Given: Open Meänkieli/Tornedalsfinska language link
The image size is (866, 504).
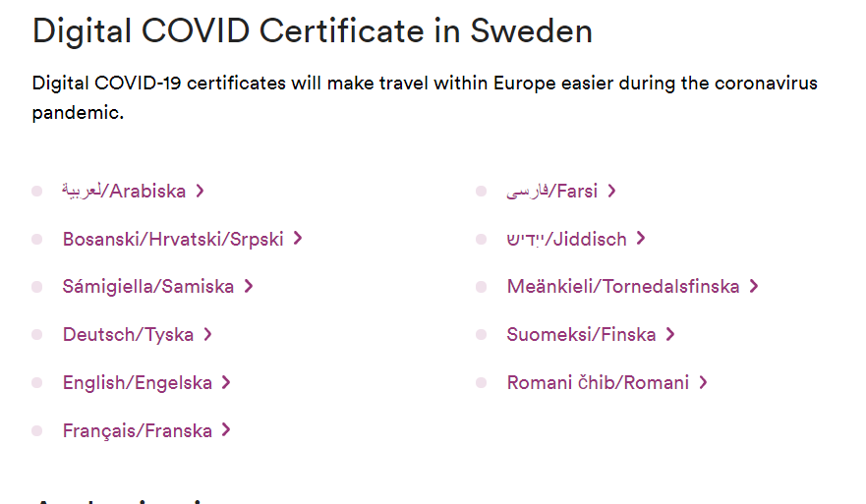Looking at the screenshot, I should click(x=623, y=287).
